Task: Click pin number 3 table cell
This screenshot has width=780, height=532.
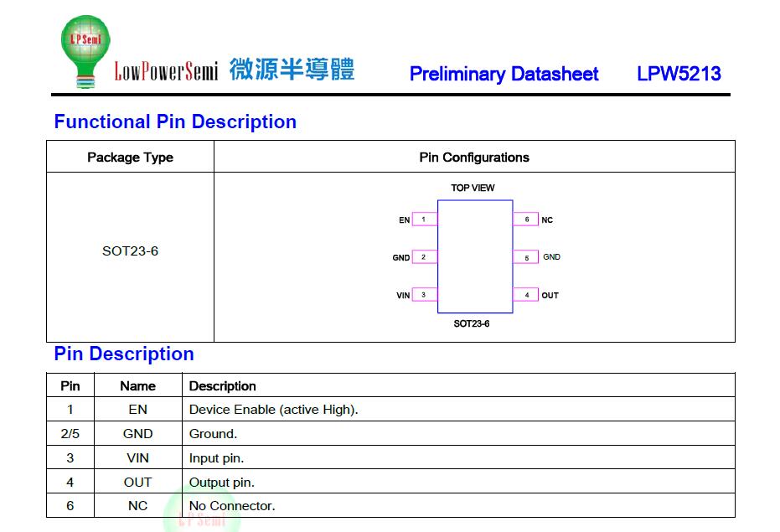Action: (70, 457)
